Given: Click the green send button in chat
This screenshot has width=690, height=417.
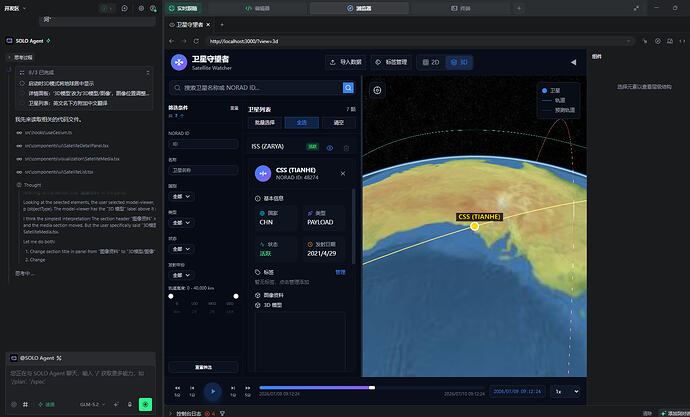Looking at the screenshot, I should coord(145,404).
